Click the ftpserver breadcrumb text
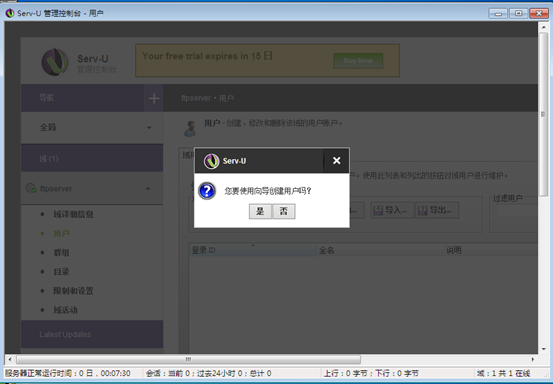553x384 pixels. pyautogui.click(x=196, y=98)
